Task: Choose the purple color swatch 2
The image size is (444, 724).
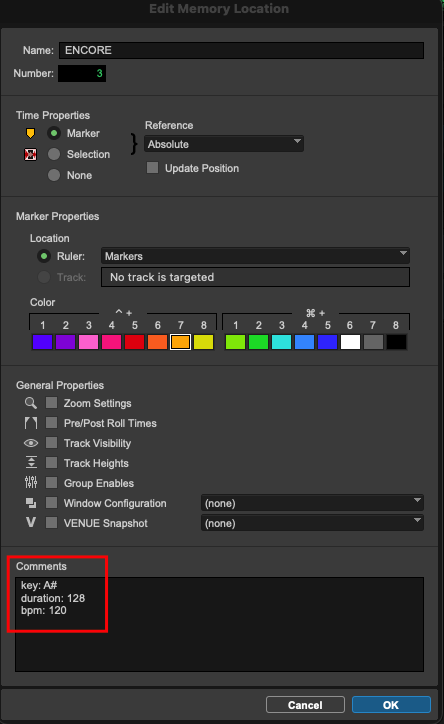Action: click(x=66, y=342)
